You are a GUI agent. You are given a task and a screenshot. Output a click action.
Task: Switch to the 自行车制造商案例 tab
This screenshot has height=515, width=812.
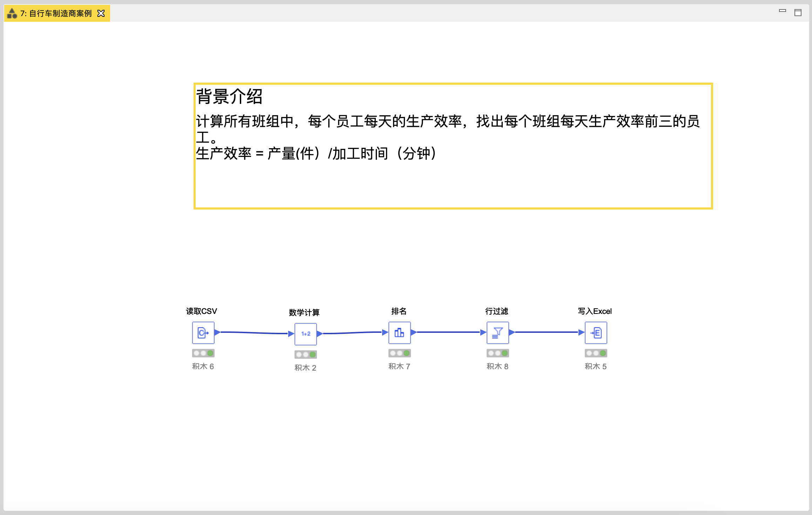point(56,13)
